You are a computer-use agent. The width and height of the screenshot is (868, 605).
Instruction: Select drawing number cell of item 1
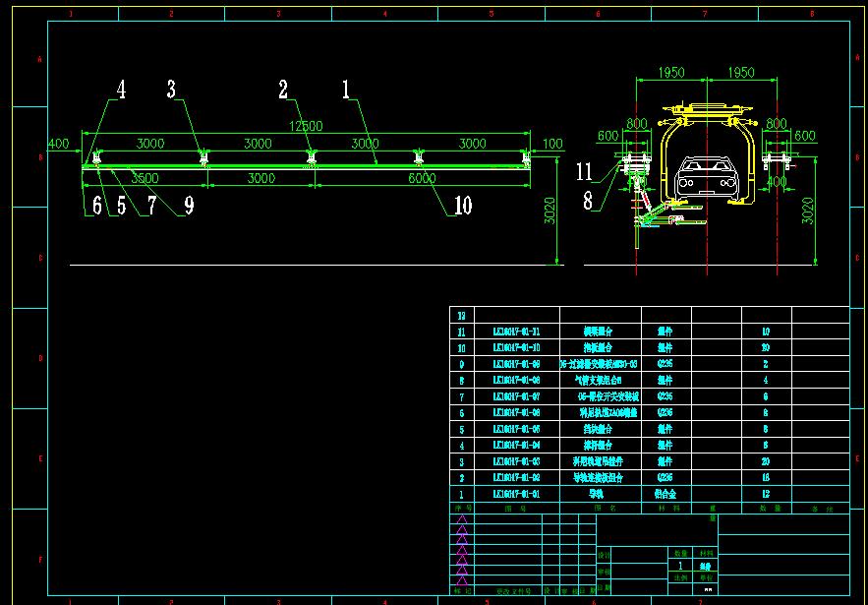(x=517, y=494)
